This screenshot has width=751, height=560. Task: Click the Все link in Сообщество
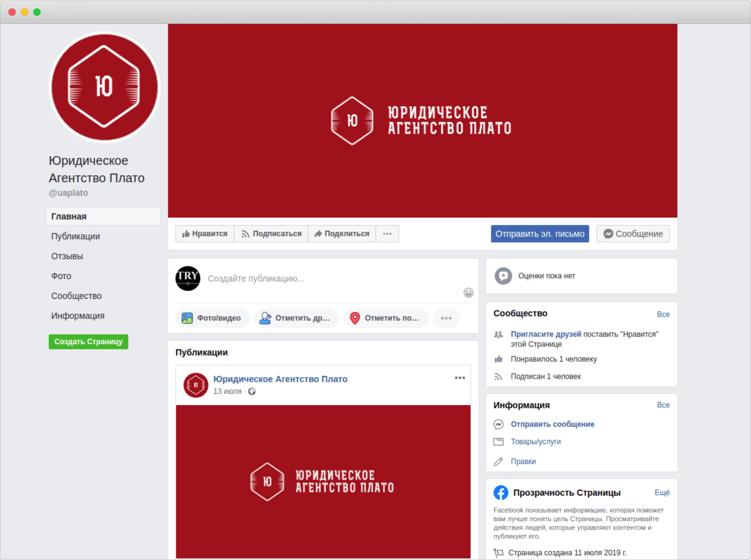coord(663,314)
